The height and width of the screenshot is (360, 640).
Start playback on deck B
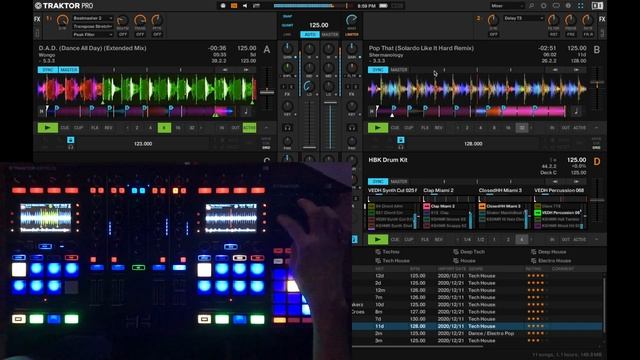click(x=378, y=128)
